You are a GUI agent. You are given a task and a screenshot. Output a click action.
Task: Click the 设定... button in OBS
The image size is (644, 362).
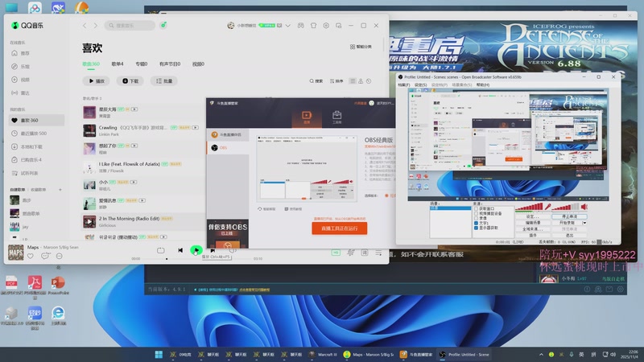point(533,216)
